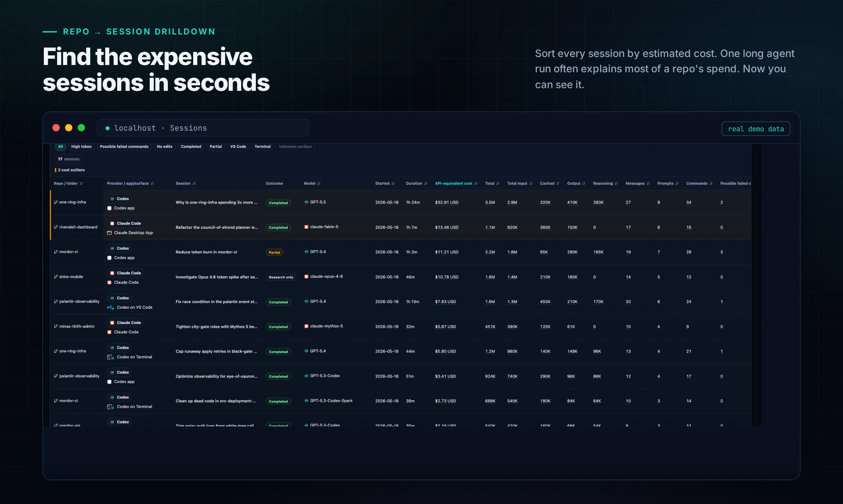Click the $7.83 USD cost cell
Screen dimensions: 843x504
445,302
